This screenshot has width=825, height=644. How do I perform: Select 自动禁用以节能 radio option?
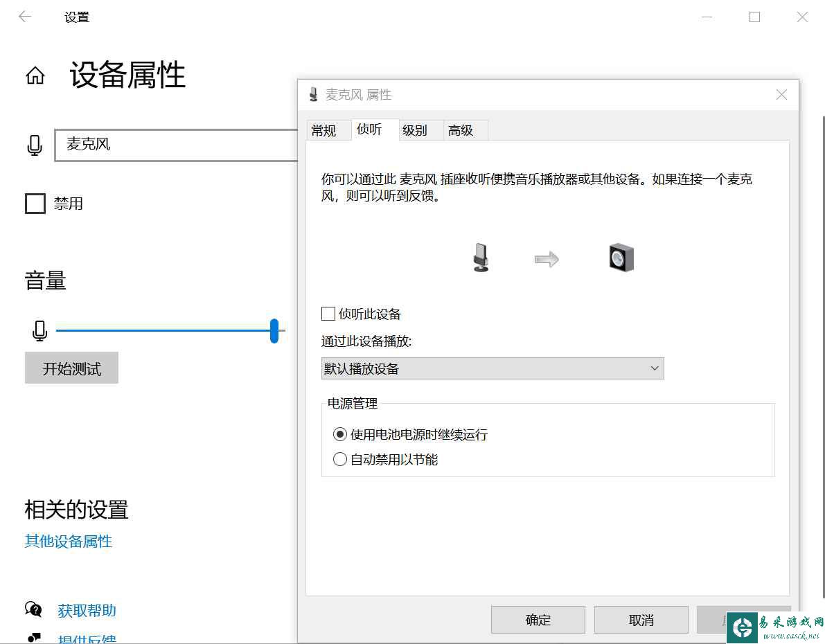[x=339, y=459]
